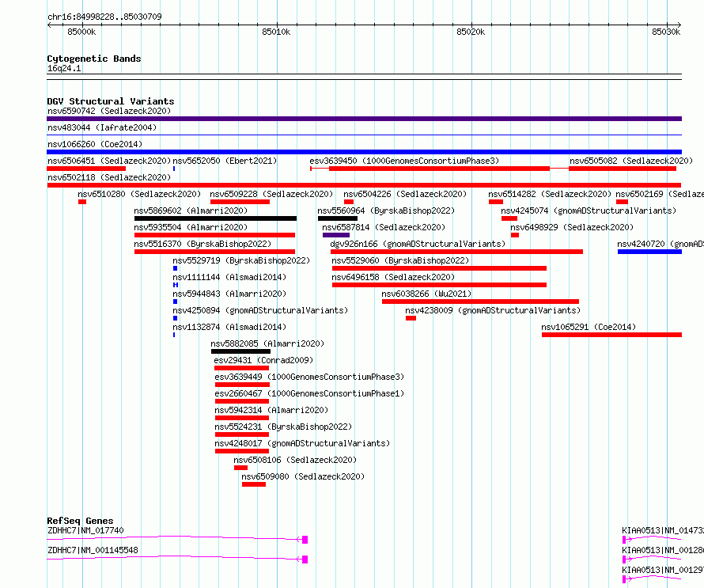The image size is (704, 588).
Task: Open nsv5560964 (ByrskaBishop2022) label
Action: tap(386, 211)
